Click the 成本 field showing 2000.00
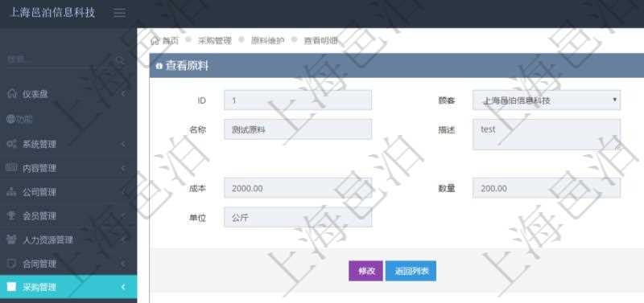This screenshot has width=644, height=303. click(x=298, y=188)
